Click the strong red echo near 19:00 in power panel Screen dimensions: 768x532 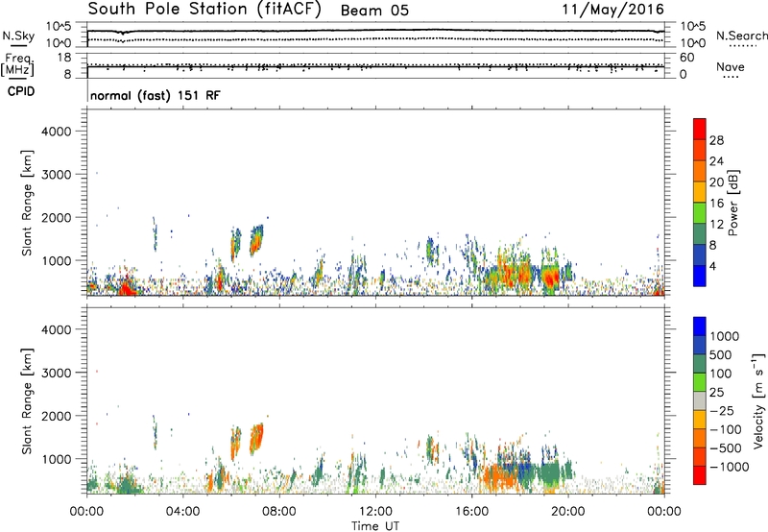tap(551, 278)
